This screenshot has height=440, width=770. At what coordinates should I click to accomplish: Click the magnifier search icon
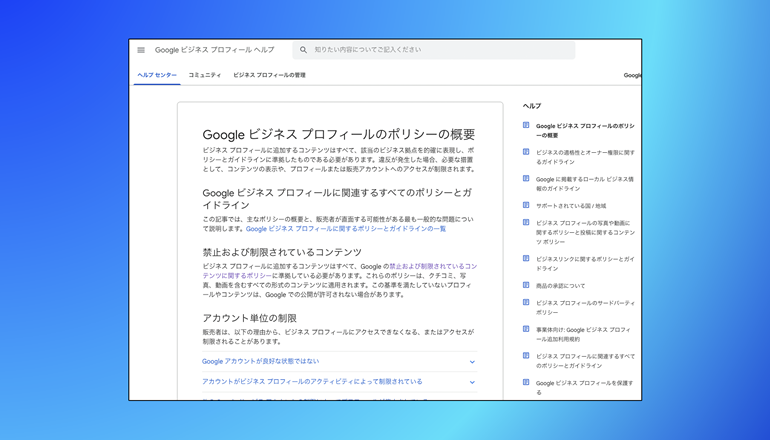tap(303, 50)
